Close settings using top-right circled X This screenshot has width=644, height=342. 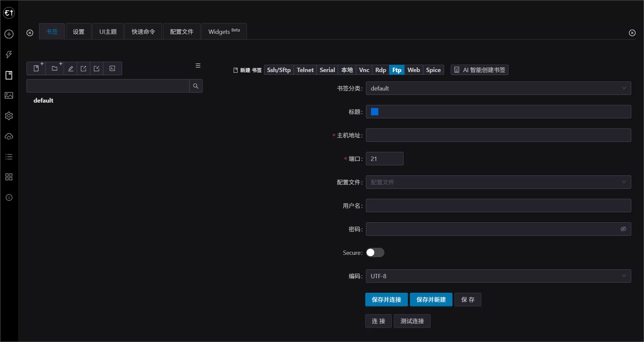coord(632,33)
